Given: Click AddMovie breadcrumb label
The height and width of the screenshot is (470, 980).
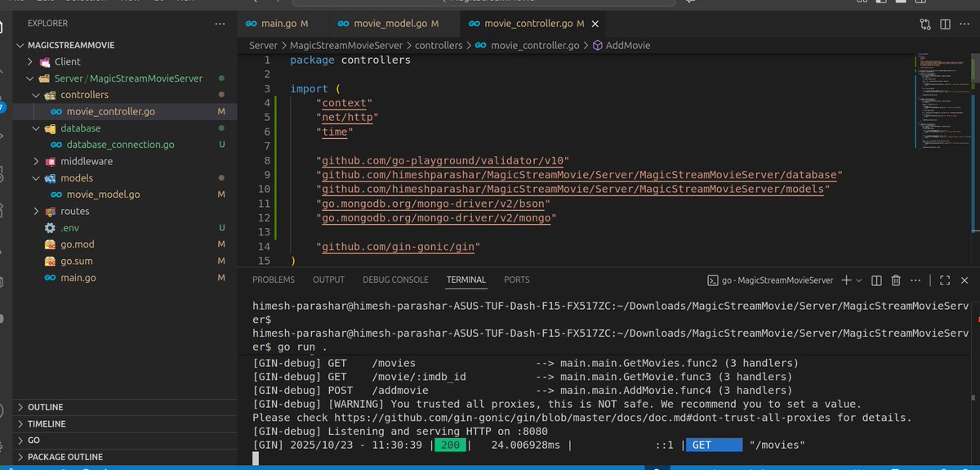Looking at the screenshot, I should point(628,46).
